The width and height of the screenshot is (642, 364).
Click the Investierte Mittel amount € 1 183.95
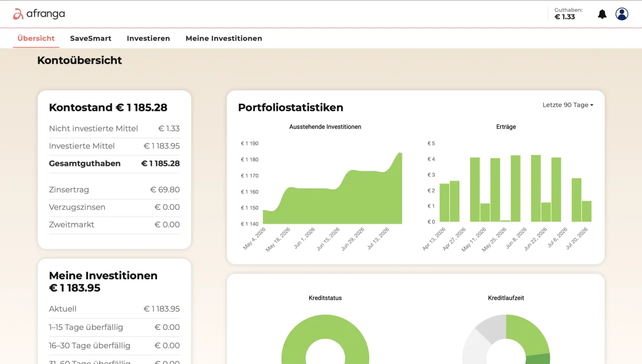tap(162, 146)
